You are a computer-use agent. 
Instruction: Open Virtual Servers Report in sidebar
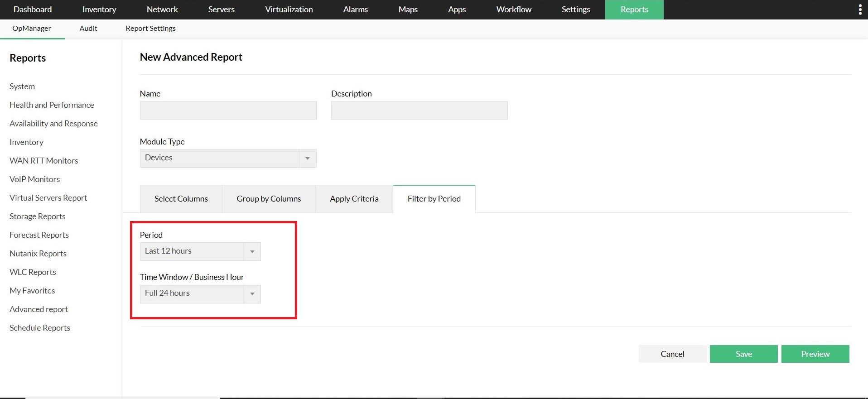point(48,197)
